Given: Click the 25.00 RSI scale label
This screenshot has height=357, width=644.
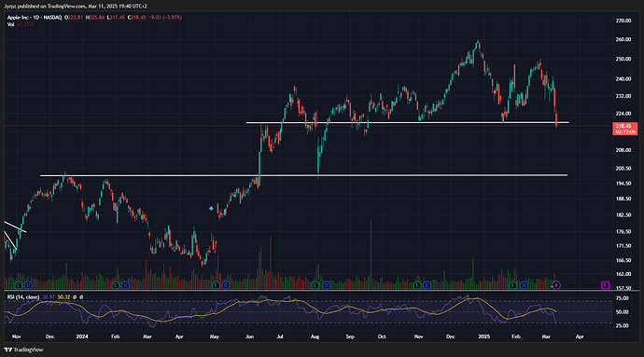Looking at the screenshot, I should (623, 325).
